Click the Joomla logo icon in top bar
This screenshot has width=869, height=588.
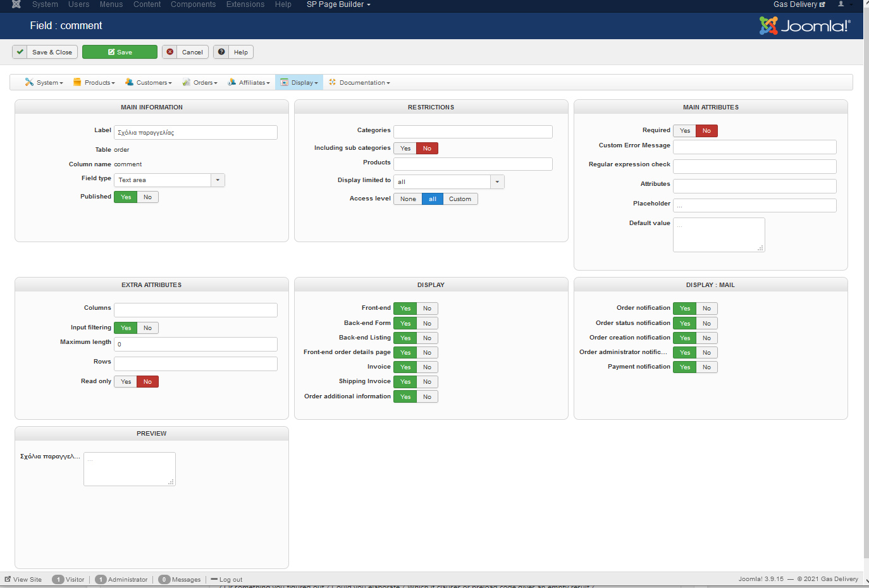coord(16,4)
